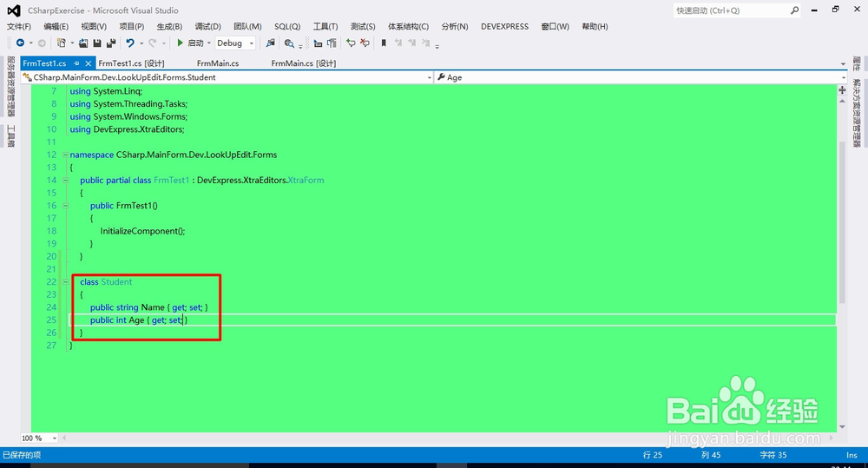Image resolution: width=868 pixels, height=468 pixels.
Task: Click the Uncomment selection icon
Action: pyautogui.click(x=365, y=43)
